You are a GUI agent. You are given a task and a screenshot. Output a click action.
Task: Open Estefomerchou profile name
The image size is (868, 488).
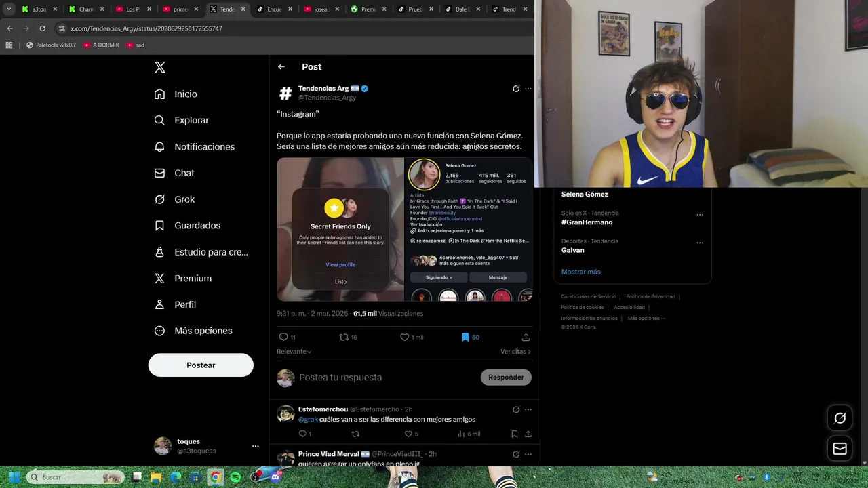323,409
